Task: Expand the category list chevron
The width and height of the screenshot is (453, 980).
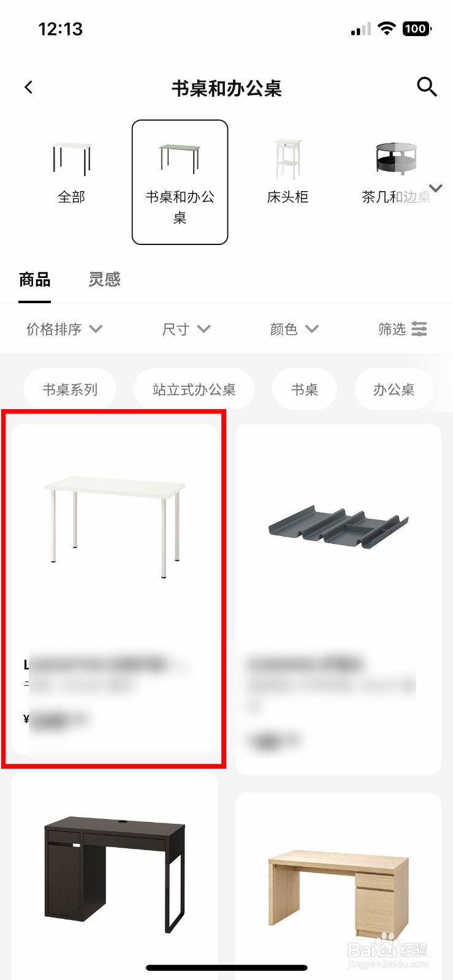Action: tap(436, 188)
